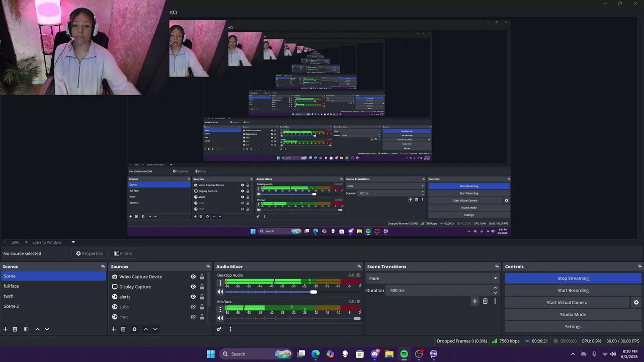Open Audio Mixer toolbar three-dot menu
The image size is (644, 362).
pos(230,329)
